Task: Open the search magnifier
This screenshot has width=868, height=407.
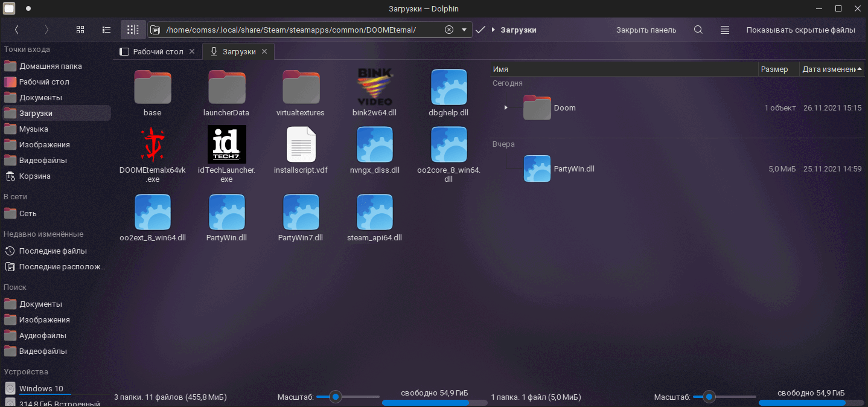Action: pyautogui.click(x=698, y=30)
